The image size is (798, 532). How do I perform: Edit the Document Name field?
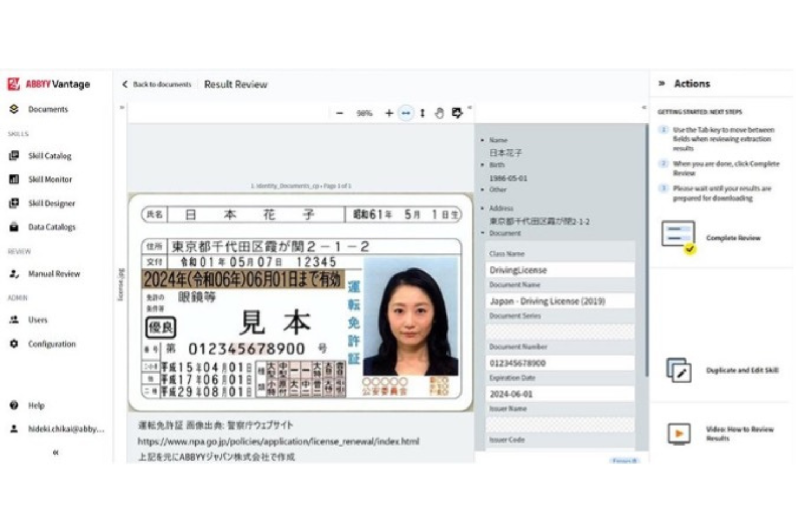click(560, 301)
